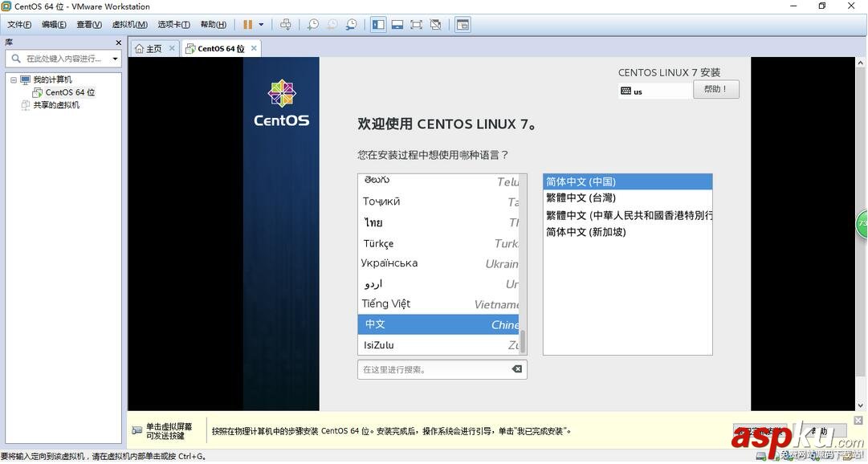Click the library search input field
Image resolution: width=868 pixels, height=464 pixels.
point(63,59)
